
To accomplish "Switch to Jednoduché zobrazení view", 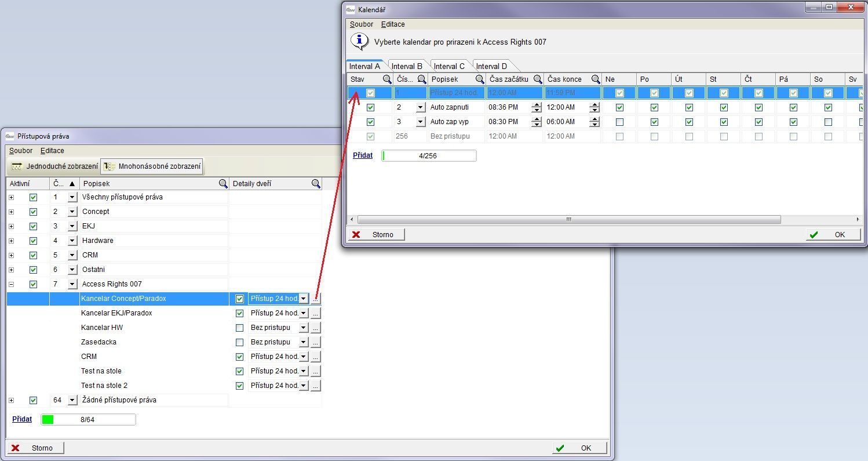I will coord(54,166).
